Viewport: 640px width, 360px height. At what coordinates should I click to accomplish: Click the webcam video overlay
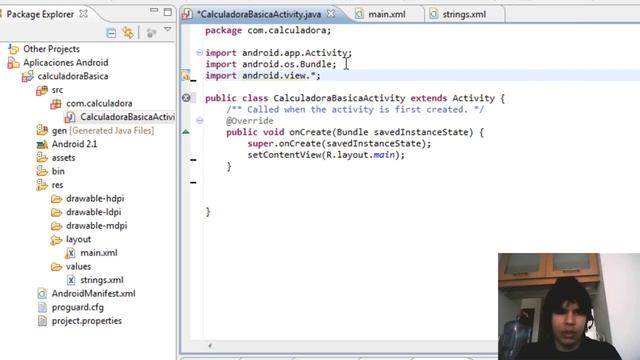coord(569,307)
